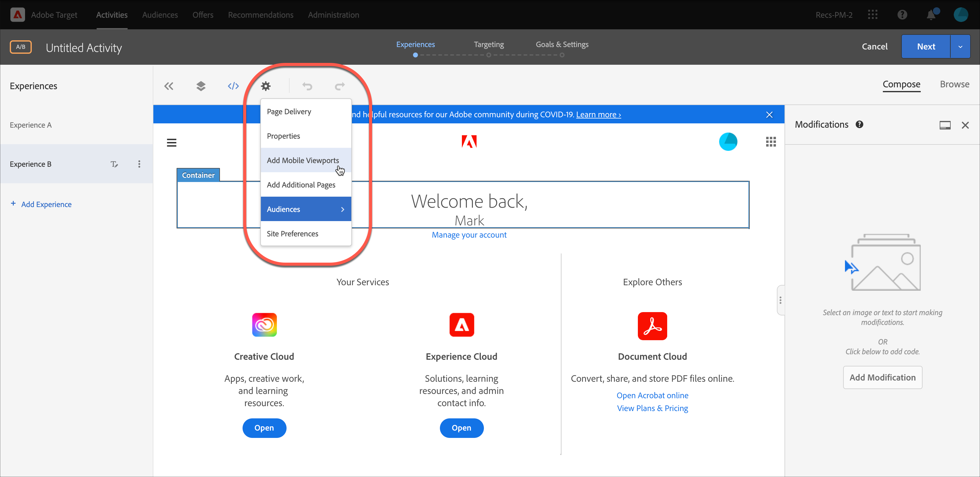The height and width of the screenshot is (477, 980).
Task: Open Add Additional Pages option
Action: (x=301, y=184)
